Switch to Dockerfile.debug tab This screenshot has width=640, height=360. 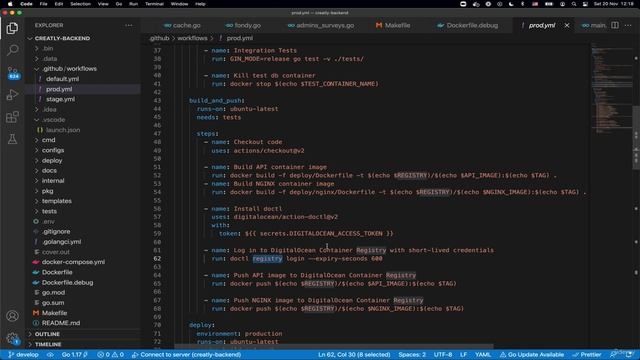(x=467, y=25)
